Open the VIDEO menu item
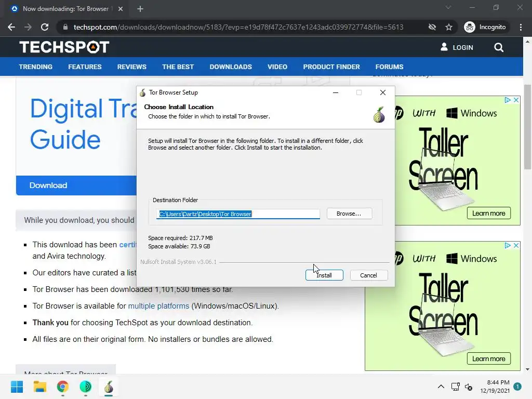532x399 pixels. (277, 67)
